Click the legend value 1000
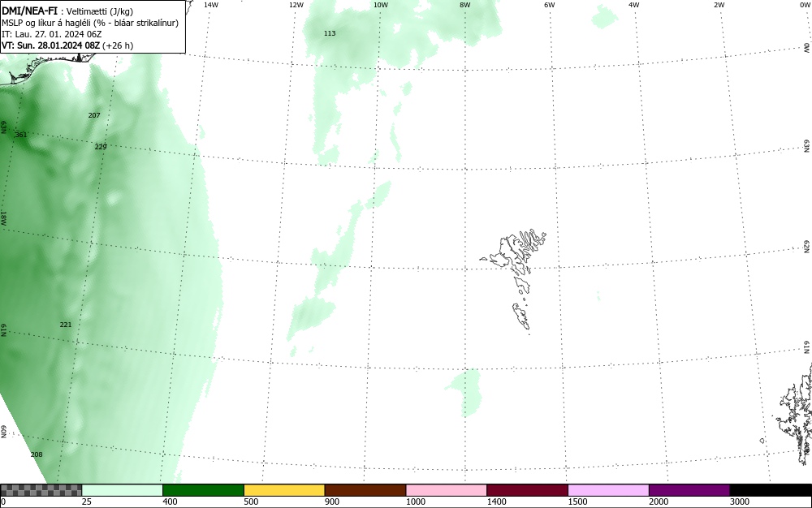Screen dimensions: 812x508 [x=415, y=502]
